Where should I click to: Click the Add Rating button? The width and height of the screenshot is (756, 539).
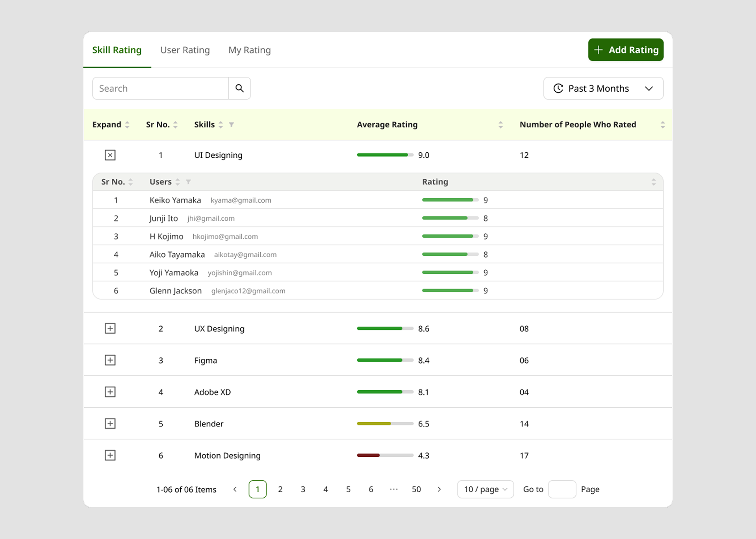point(626,50)
